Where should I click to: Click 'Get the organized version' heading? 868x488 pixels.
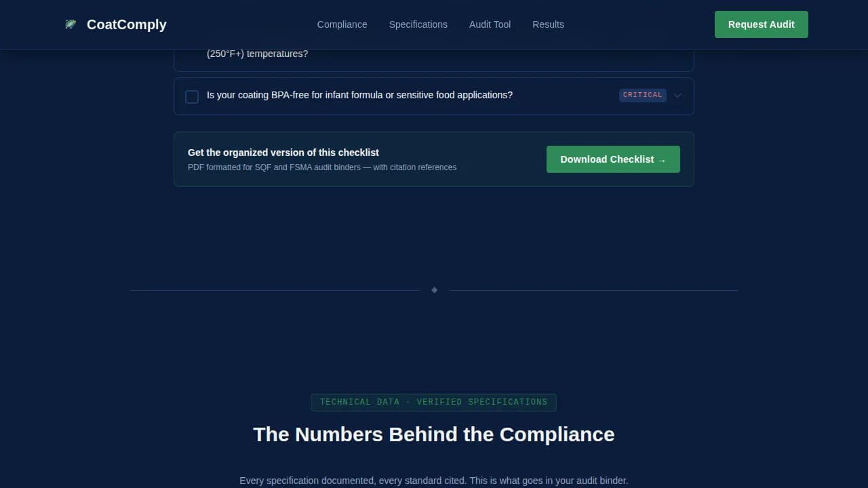tap(283, 152)
